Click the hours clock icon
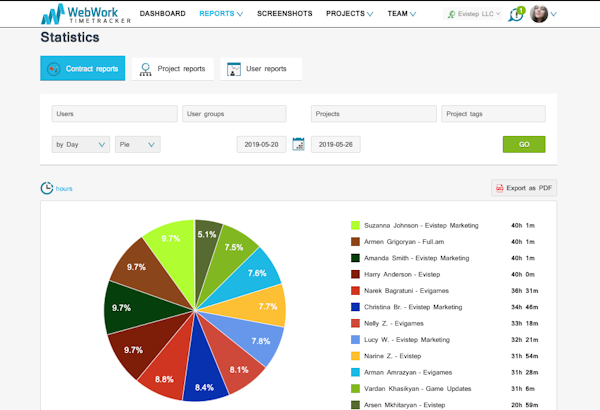Screen dimensions: 600x410 (47, 188)
